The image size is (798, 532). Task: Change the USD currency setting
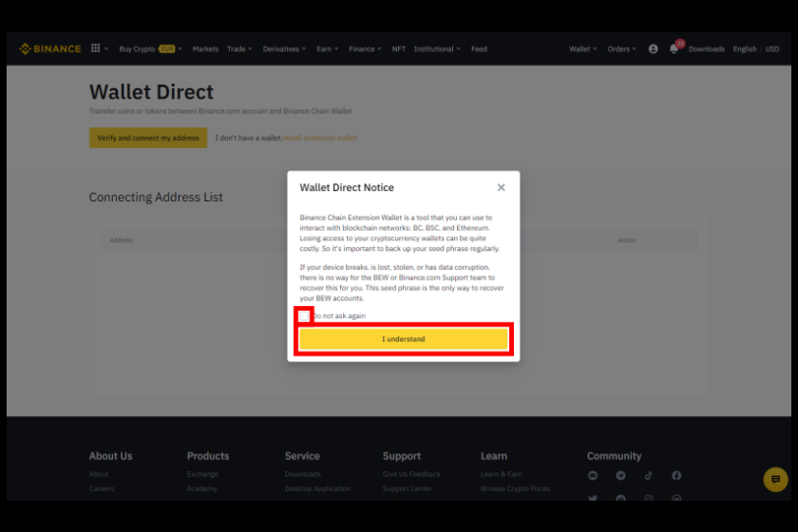tap(772, 48)
